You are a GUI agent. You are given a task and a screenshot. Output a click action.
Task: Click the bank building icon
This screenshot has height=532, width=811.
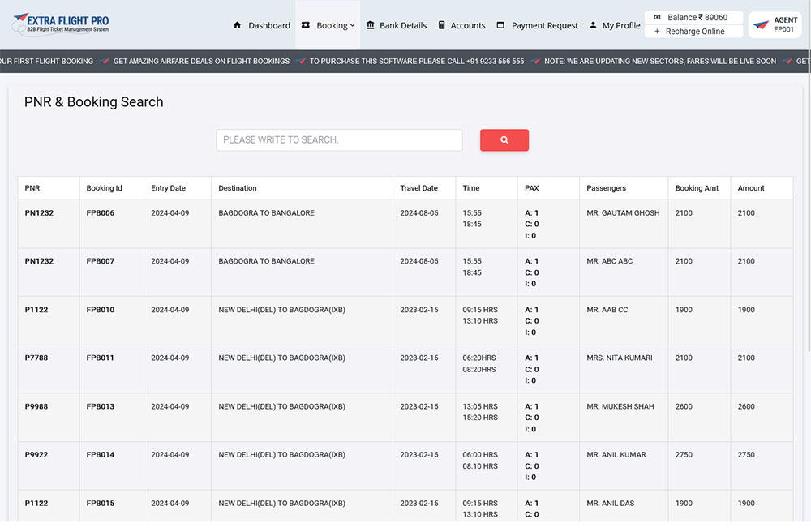[x=371, y=25]
